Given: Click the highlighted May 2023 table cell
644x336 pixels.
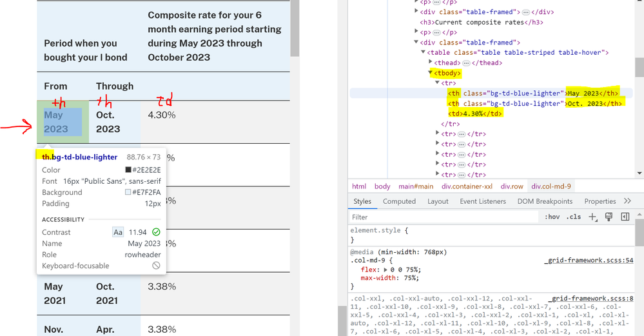Looking at the screenshot, I should (x=63, y=122).
